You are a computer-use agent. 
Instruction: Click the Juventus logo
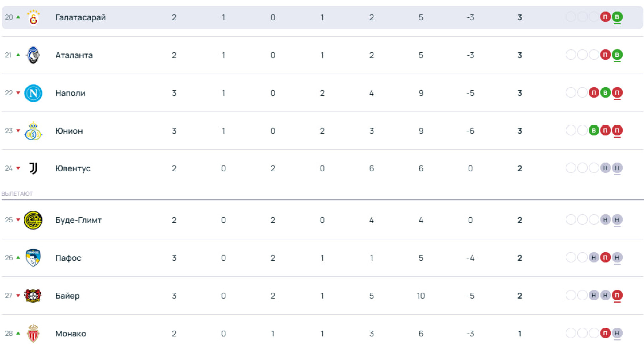[x=33, y=168]
